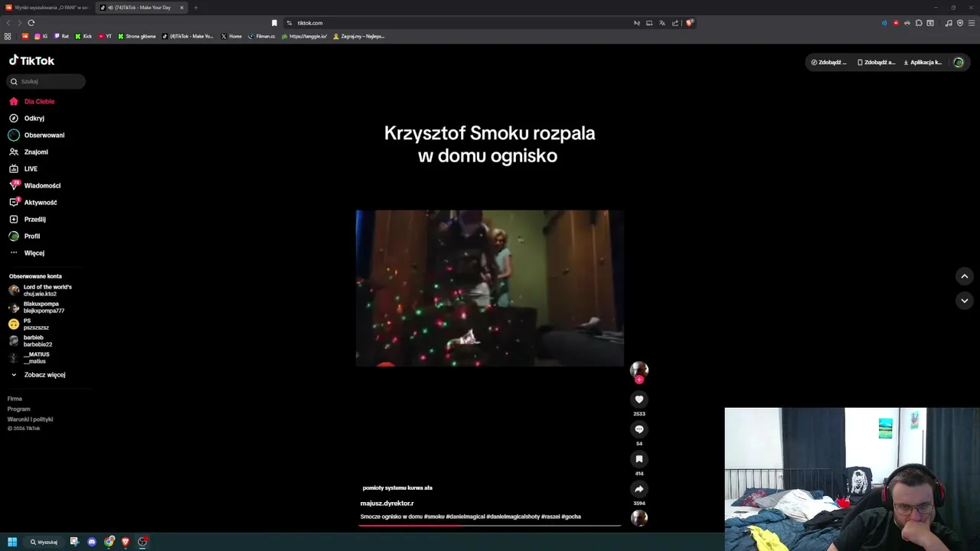The height and width of the screenshot is (551, 980).
Task: Open Warunki i polityki footer link
Action: 30,419
